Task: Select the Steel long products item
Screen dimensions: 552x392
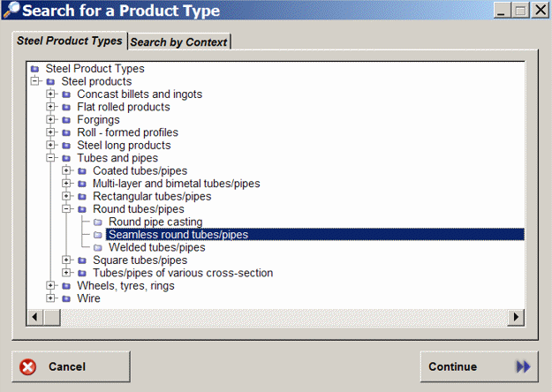Action: tap(124, 146)
